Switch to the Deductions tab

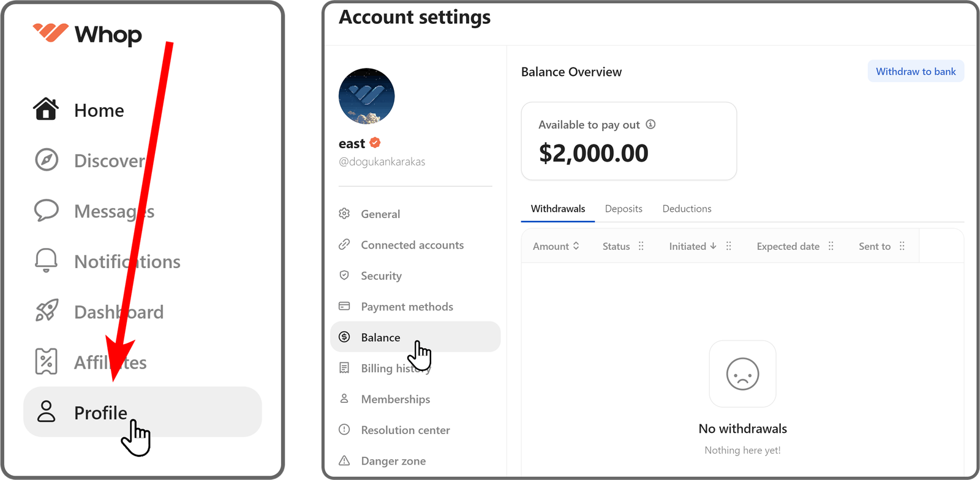pos(687,209)
